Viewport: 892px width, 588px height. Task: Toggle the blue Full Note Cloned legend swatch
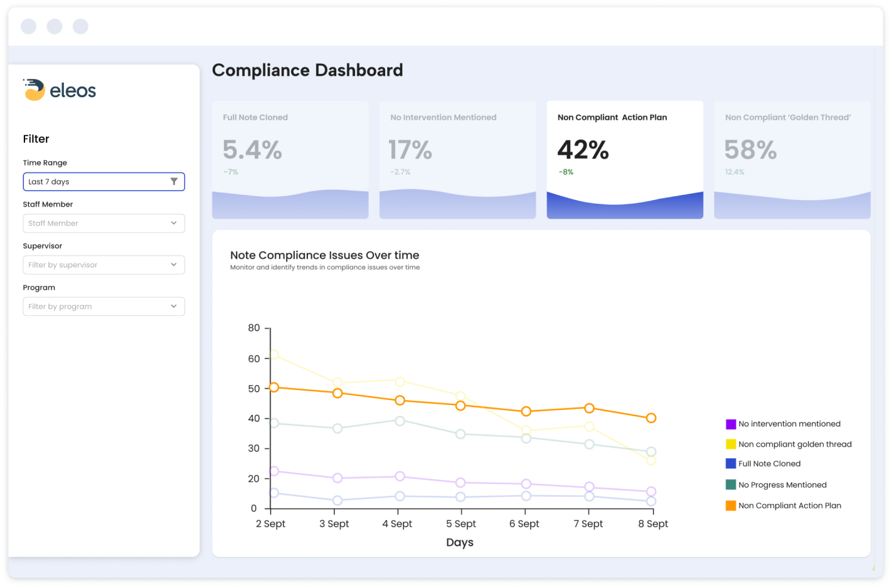(731, 464)
